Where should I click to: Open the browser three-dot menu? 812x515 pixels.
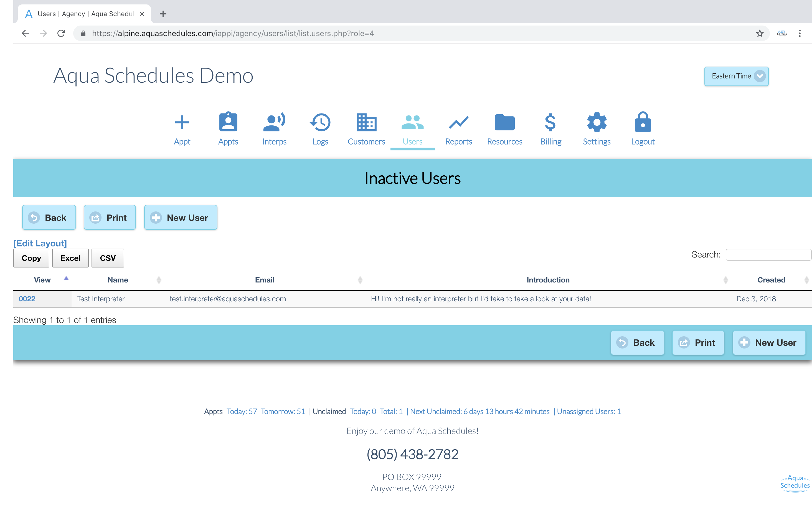point(800,33)
